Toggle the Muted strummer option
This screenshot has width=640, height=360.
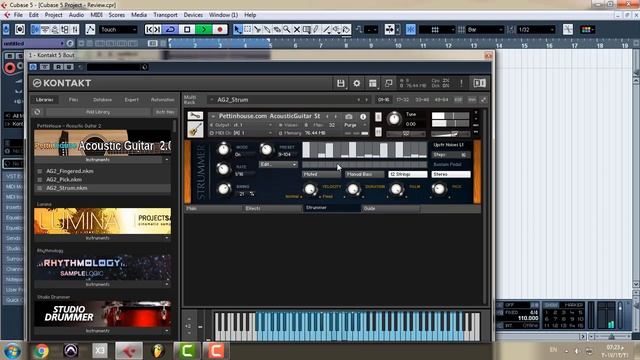[321, 174]
